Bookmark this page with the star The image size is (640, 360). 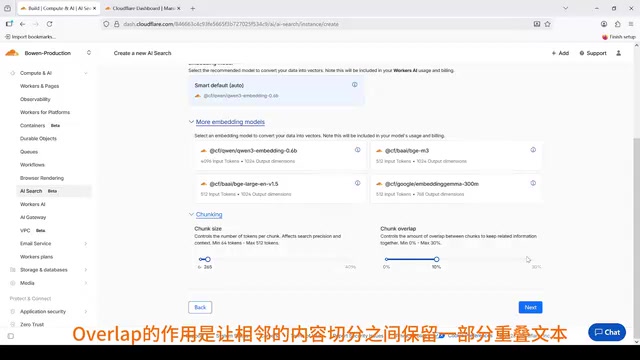click(547, 24)
